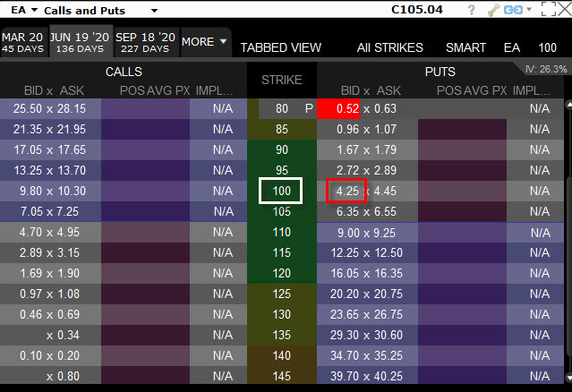Screen dimensions: 572x392
Task: Open settings with the wrench icon
Action: (x=492, y=11)
